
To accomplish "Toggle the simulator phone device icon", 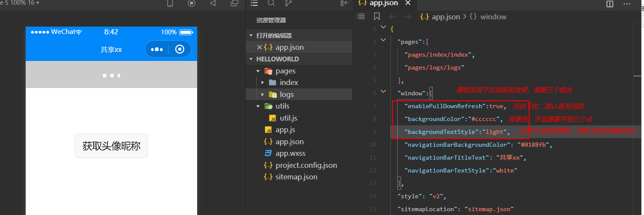I will (x=170, y=3).
